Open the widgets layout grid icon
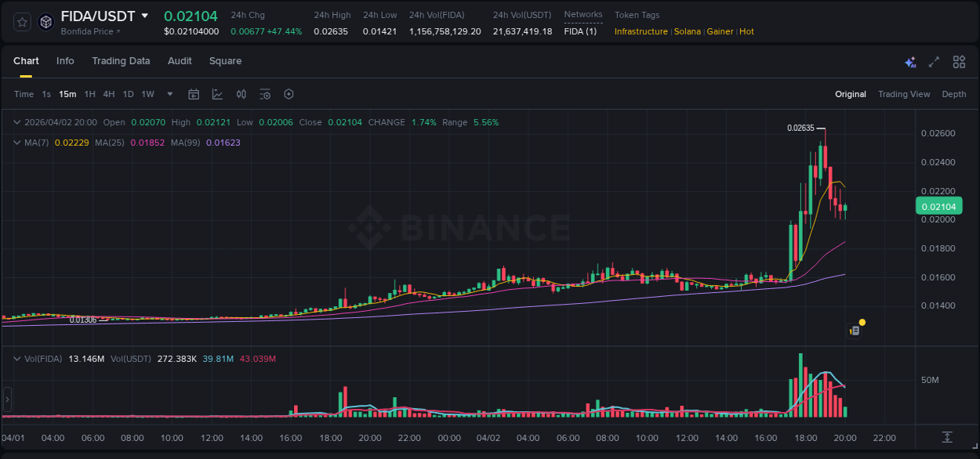Screen dimensions: 980x459 point(959,61)
